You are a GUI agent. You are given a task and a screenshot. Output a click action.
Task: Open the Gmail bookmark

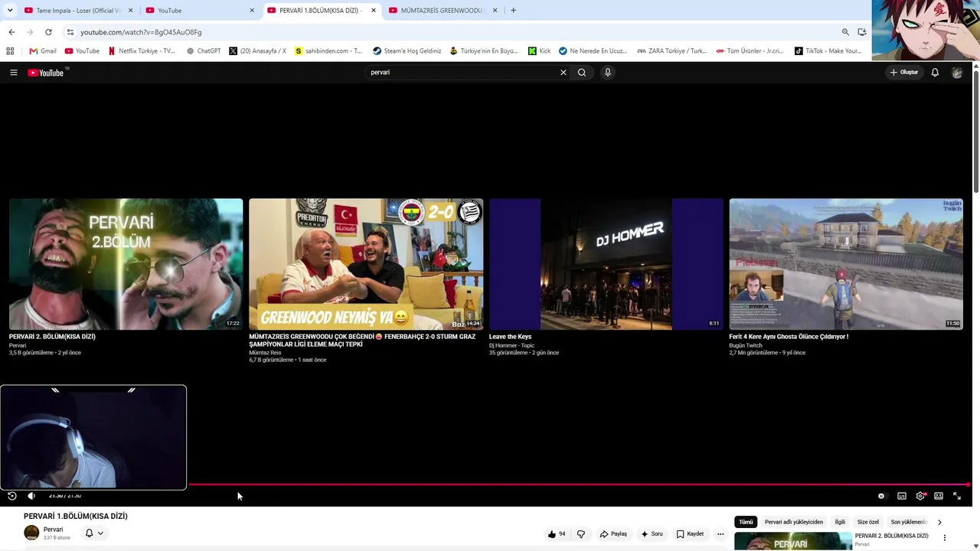click(43, 51)
